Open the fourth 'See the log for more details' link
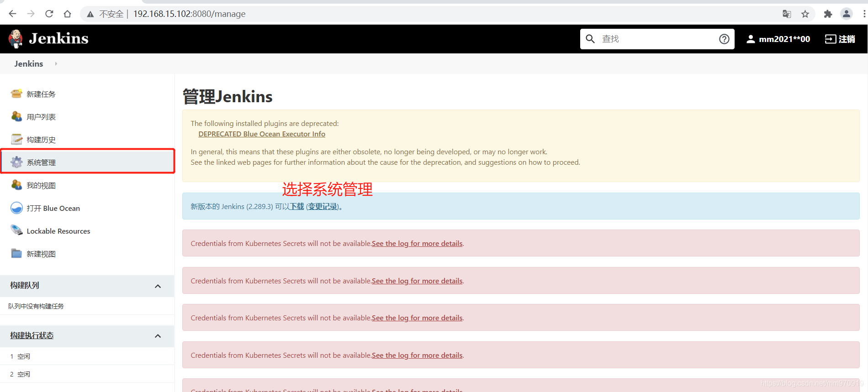The width and height of the screenshot is (868, 392). click(417, 355)
